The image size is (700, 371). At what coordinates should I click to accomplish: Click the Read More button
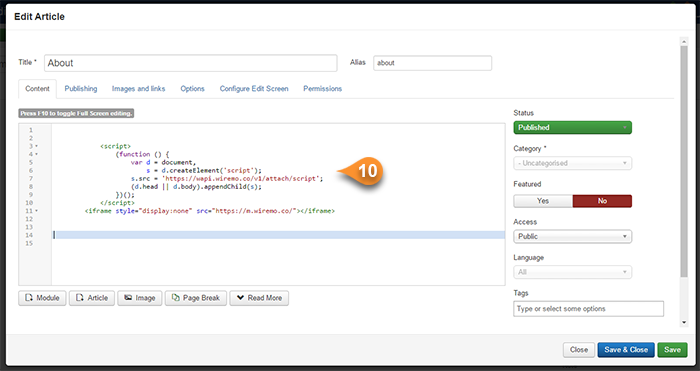coord(259,298)
